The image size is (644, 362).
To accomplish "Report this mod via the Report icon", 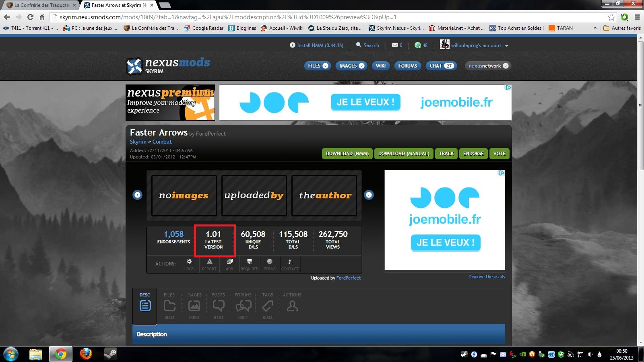I will (x=209, y=264).
